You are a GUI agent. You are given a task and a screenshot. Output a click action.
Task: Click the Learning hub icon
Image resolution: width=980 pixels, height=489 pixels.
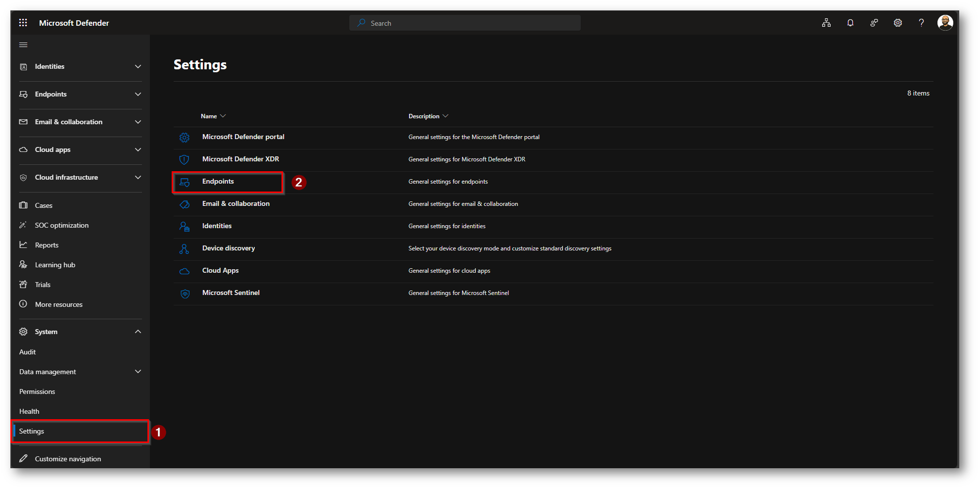[x=23, y=265]
